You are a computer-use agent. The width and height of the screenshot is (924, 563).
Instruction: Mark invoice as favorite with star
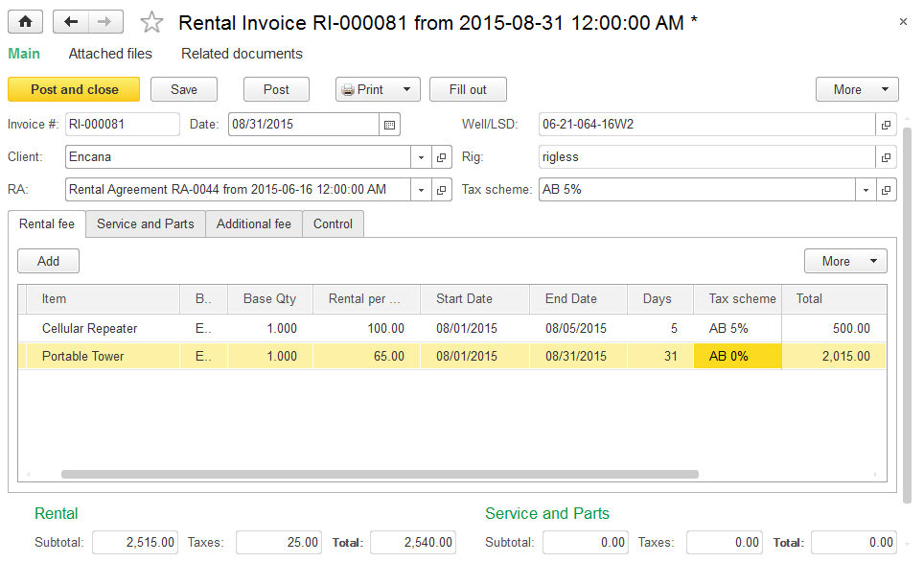pos(151,22)
